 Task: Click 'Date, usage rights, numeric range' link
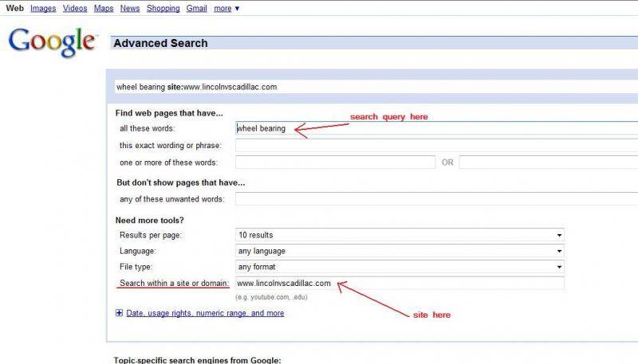205,314
